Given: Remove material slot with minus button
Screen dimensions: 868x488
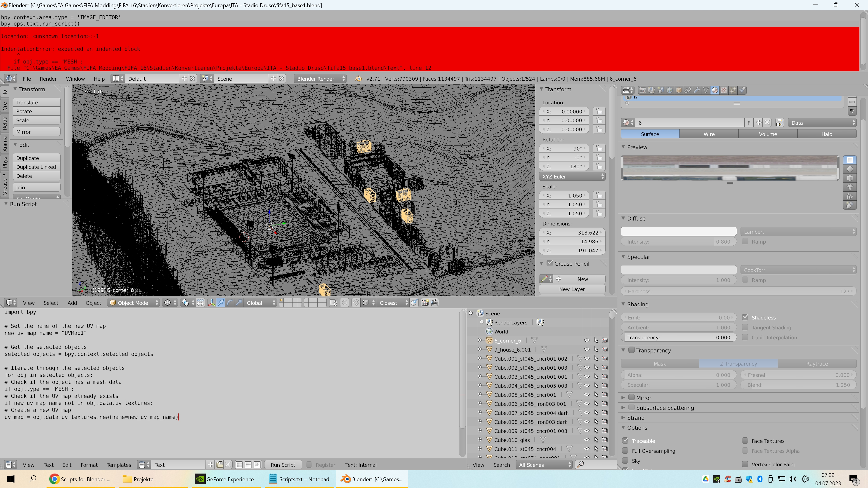Looking at the screenshot, I should (852, 102).
